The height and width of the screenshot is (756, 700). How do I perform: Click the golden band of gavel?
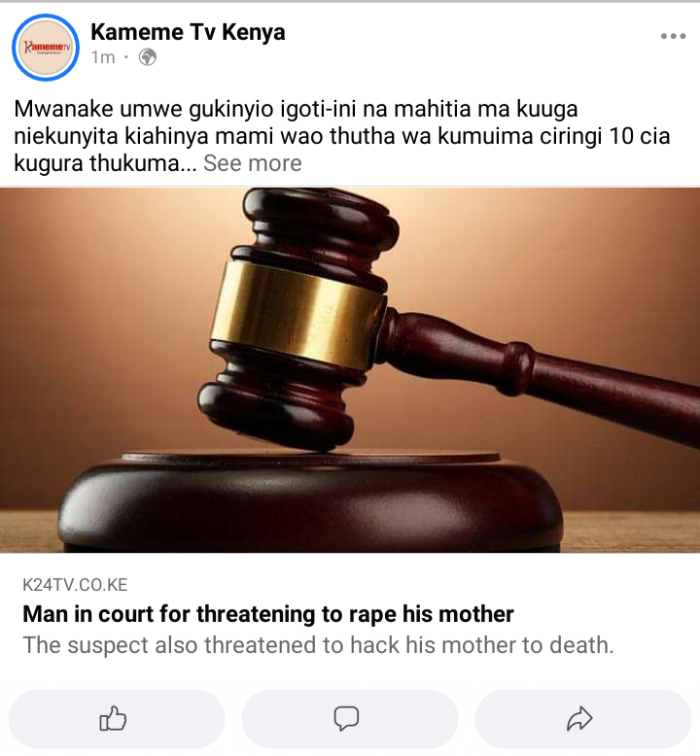click(297, 315)
